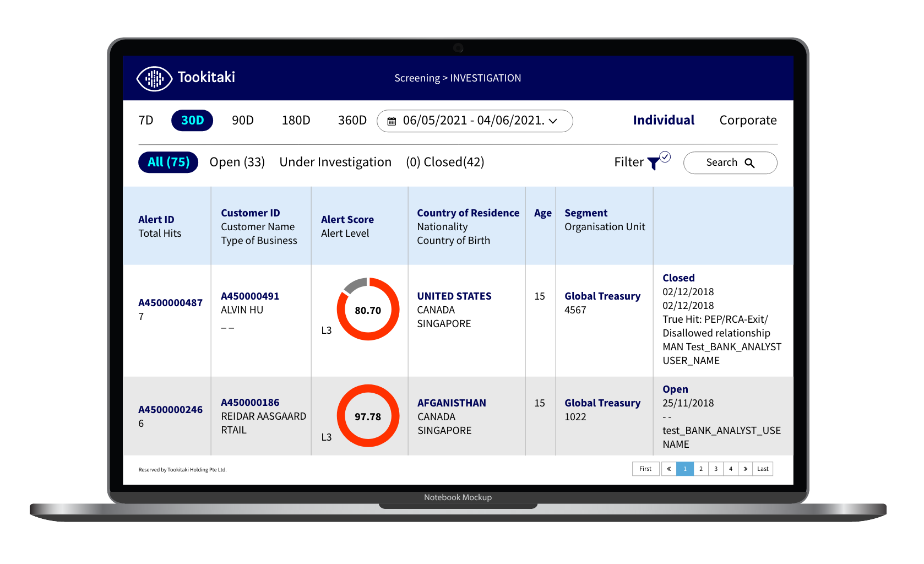The width and height of the screenshot is (924, 564).
Task: Go to First page
Action: click(x=645, y=469)
